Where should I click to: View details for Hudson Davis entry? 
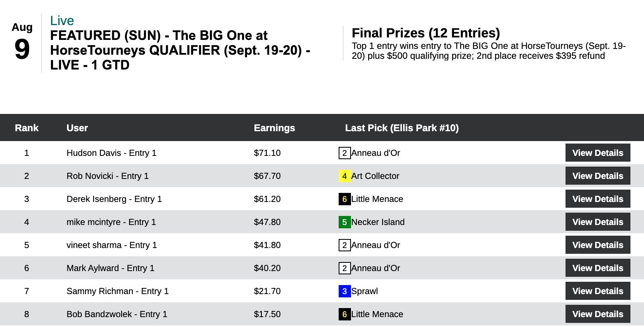click(x=598, y=153)
